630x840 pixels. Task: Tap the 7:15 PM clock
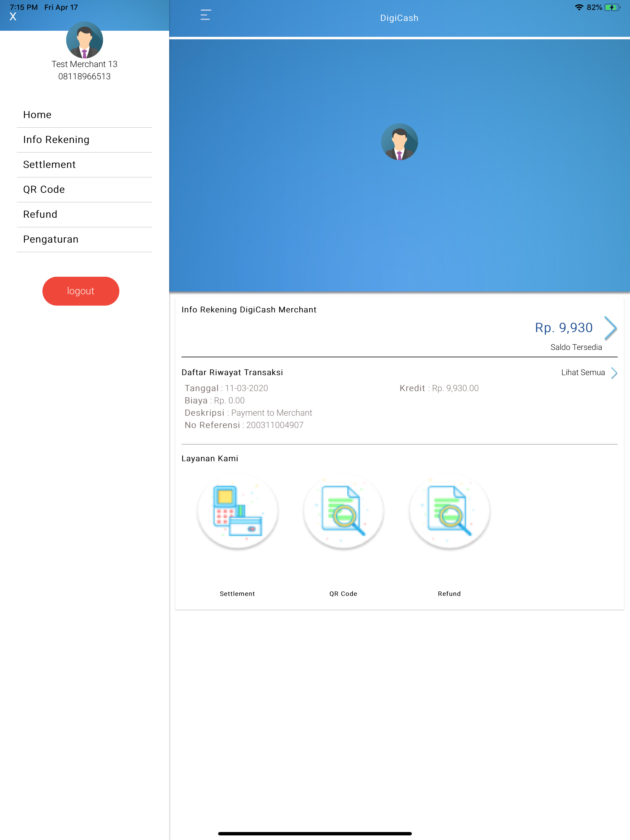[x=24, y=7]
